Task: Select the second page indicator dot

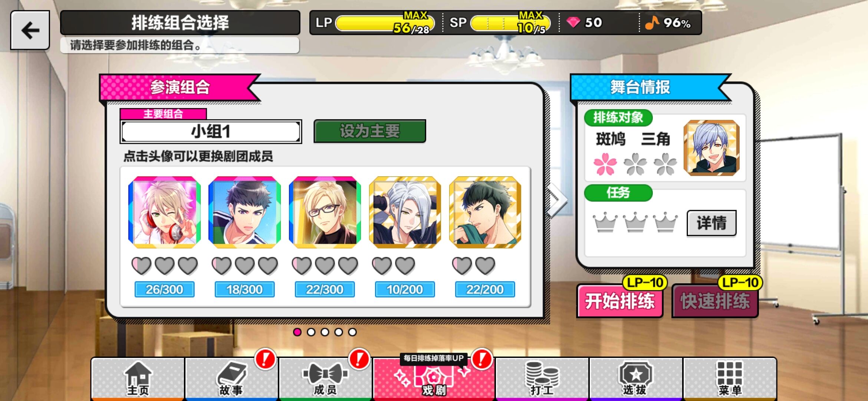Action: [311, 332]
